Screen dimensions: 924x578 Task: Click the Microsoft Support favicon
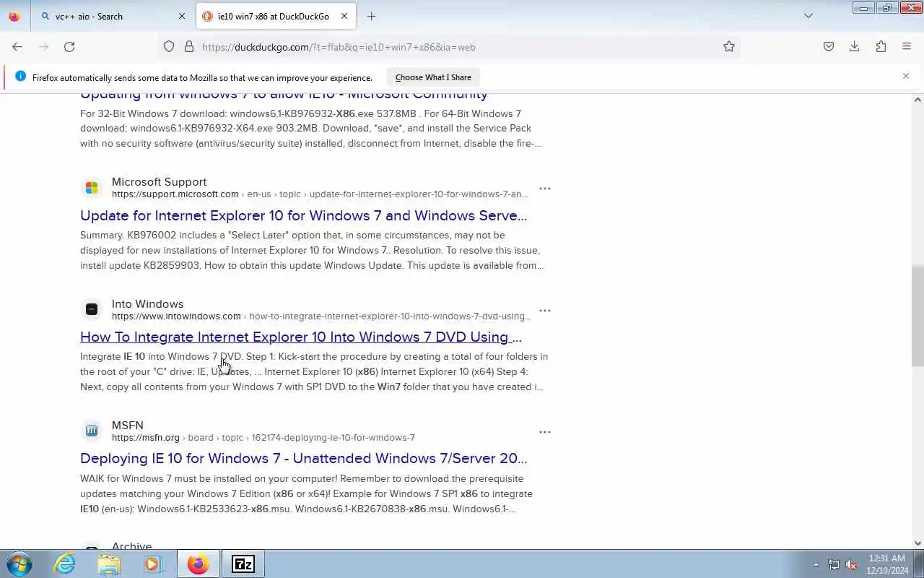pyautogui.click(x=92, y=188)
